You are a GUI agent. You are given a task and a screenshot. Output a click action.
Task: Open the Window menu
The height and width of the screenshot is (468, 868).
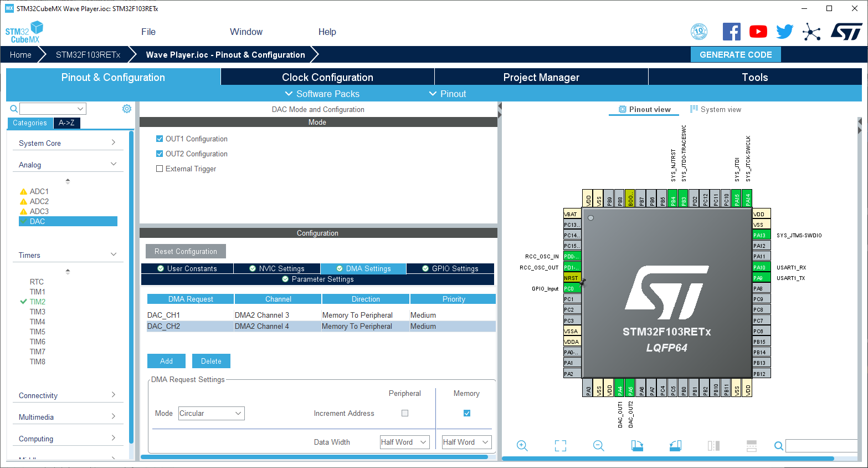coord(246,32)
